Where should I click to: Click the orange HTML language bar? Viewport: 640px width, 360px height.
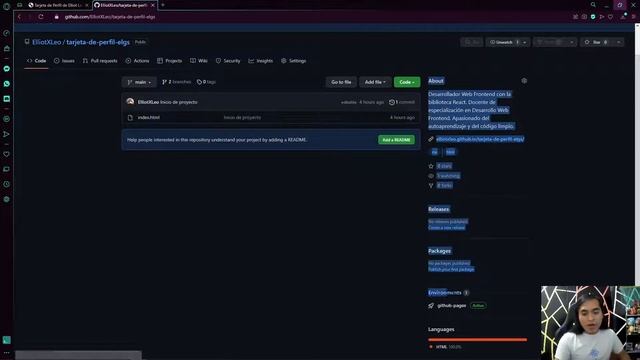pyautogui.click(x=478, y=340)
